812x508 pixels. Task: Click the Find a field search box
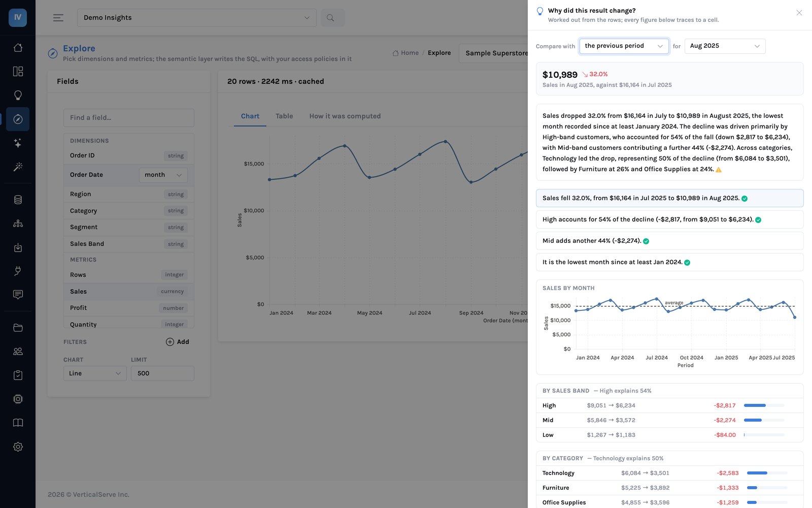tap(129, 118)
